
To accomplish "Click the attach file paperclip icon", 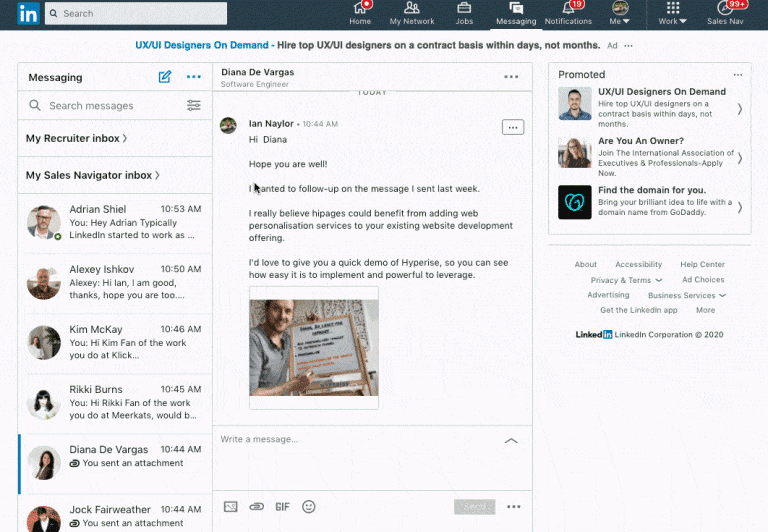I will tap(257, 507).
